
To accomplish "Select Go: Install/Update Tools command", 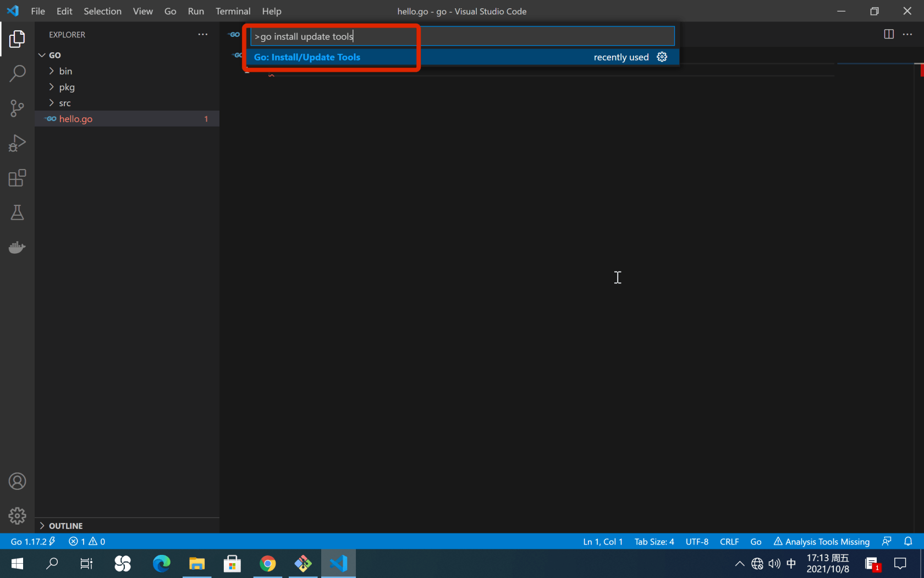I will pyautogui.click(x=463, y=57).
